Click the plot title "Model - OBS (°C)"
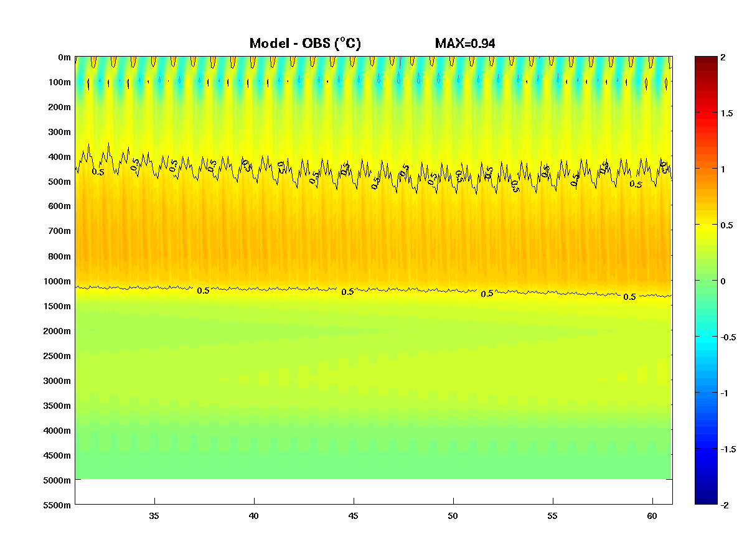 coord(305,44)
